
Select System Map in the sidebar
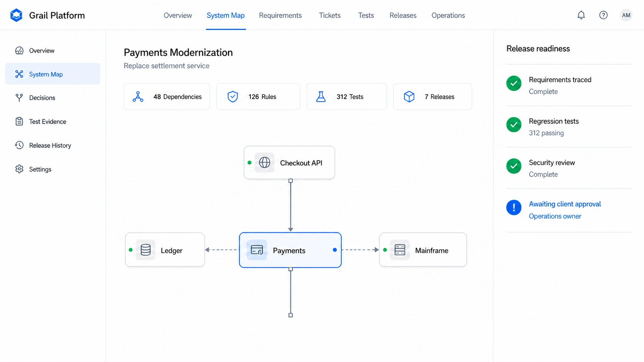point(53,74)
